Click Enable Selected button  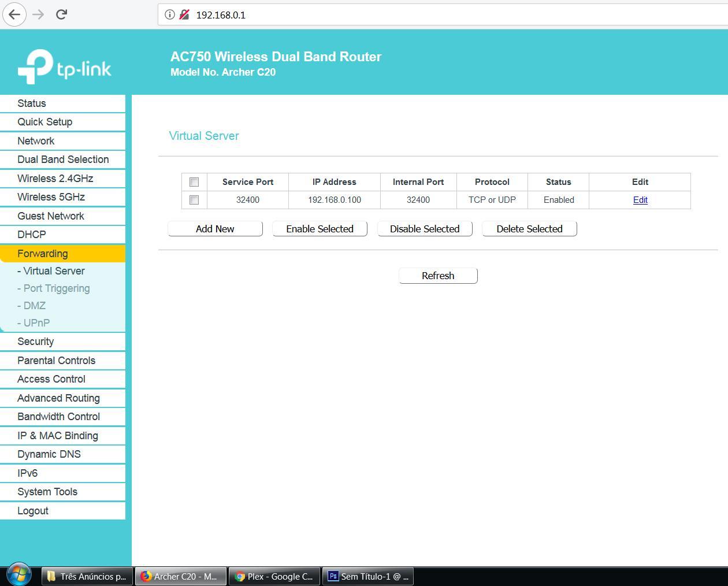320,229
